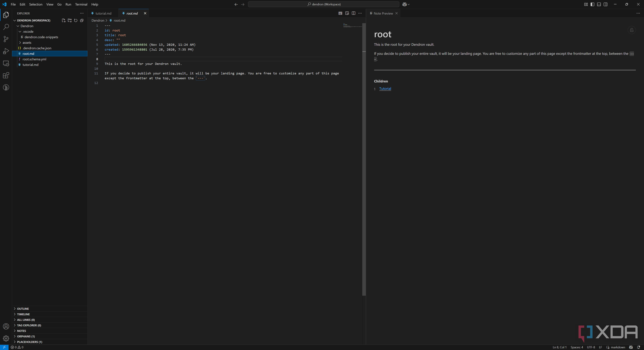
Task: Open the editor More Actions ellipsis menu
Action: pos(360,13)
